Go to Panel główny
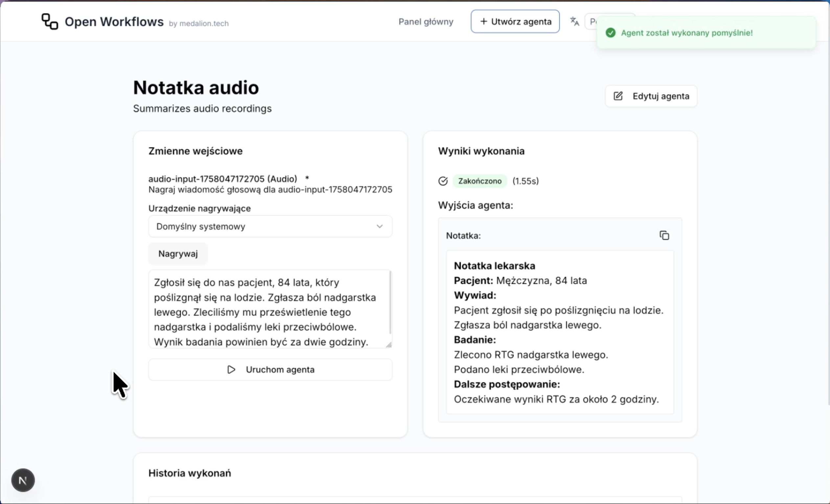Screen dimensions: 830x504 click(x=426, y=21)
